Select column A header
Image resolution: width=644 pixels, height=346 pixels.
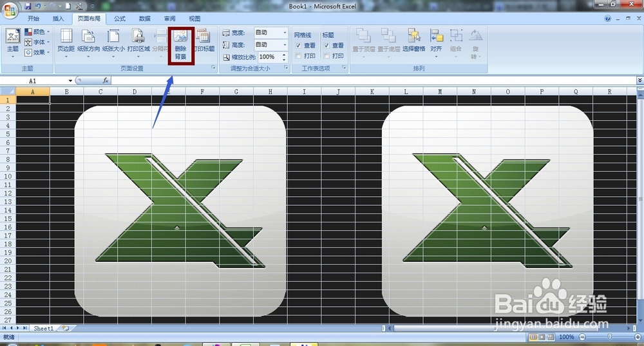pos(33,92)
